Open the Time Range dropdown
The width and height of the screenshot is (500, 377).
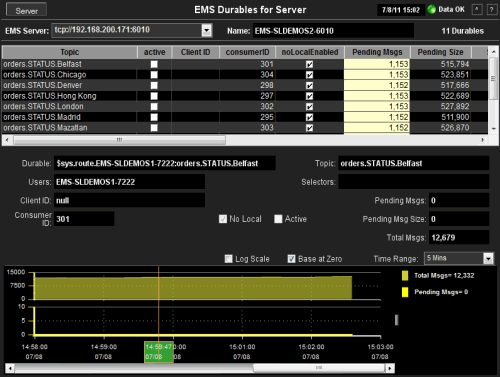pos(488,259)
